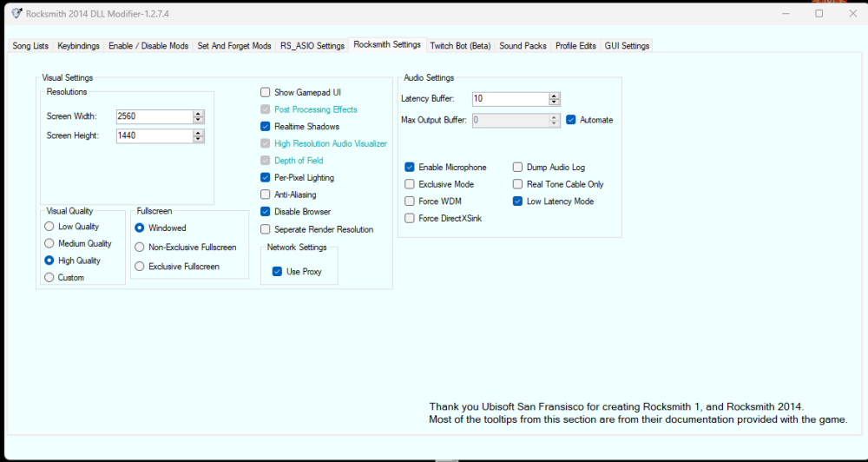
Task: Switch to the Keybindings tab
Action: (79, 46)
